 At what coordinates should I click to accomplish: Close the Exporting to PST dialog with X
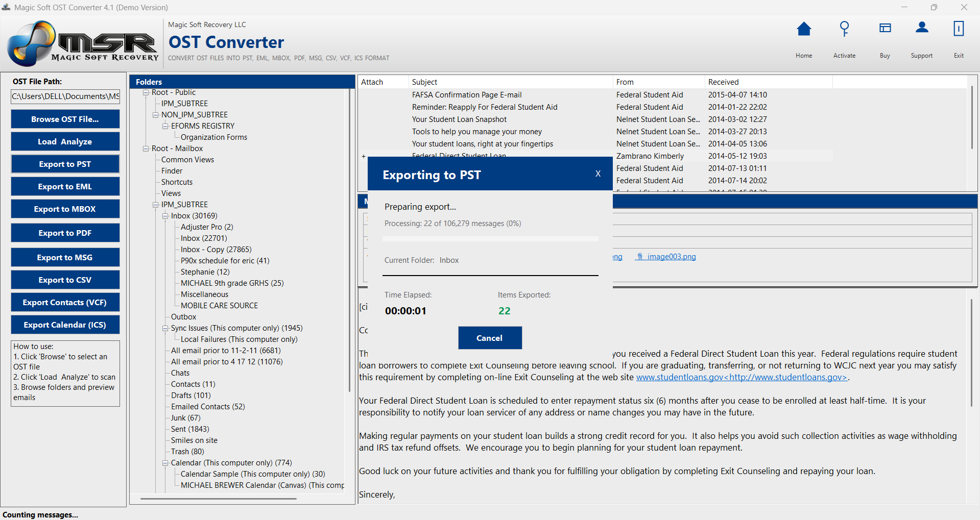598,174
